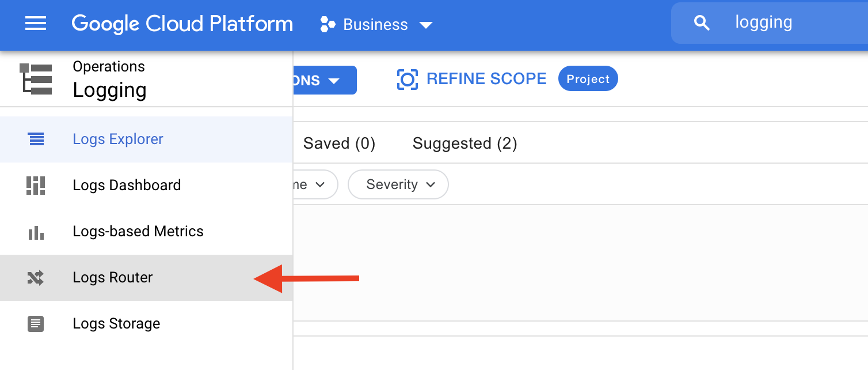Click the Logs-based Metrics bar chart icon
The image size is (868, 370).
pyautogui.click(x=36, y=232)
